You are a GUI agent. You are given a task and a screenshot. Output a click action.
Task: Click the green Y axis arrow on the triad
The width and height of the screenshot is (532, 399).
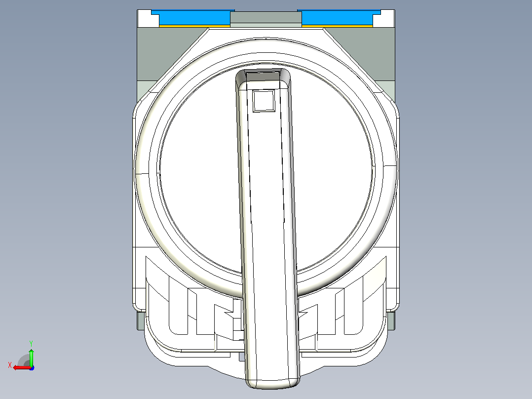point(31,357)
